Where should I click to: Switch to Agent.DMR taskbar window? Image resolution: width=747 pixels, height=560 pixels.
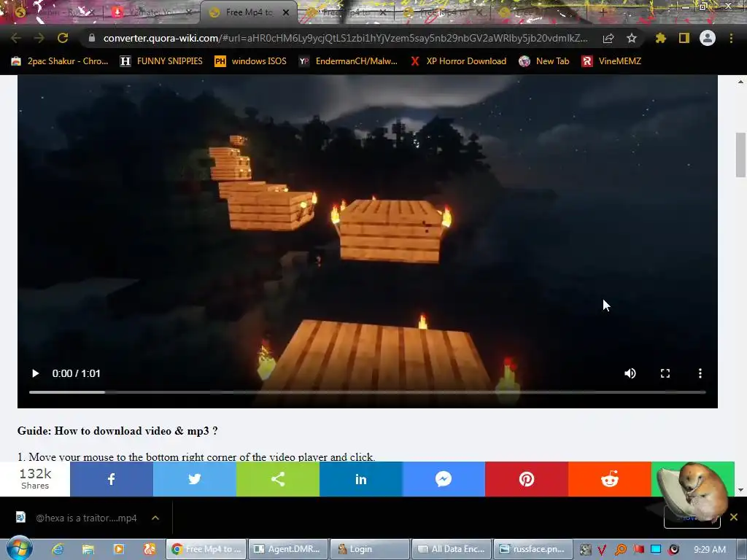coord(288,549)
